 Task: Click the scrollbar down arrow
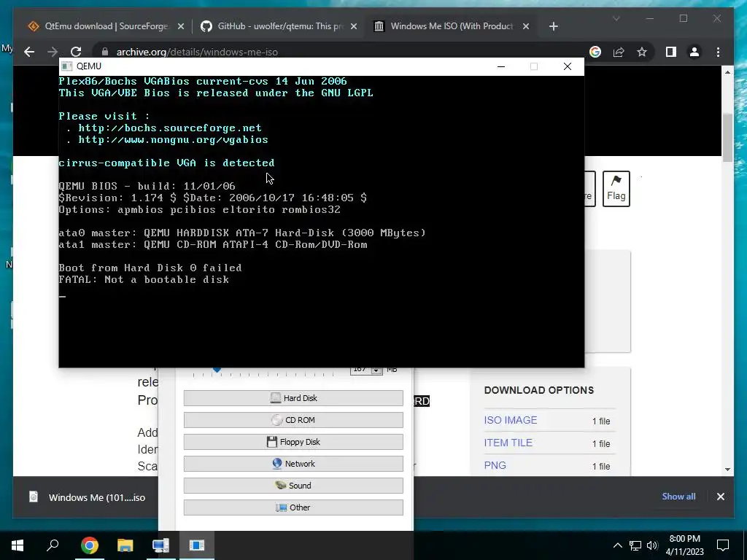coord(727,470)
